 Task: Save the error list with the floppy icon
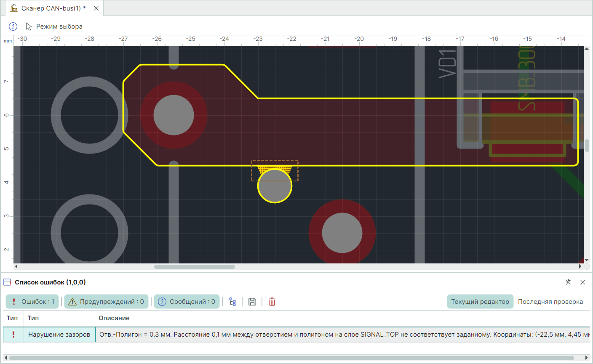pos(252,302)
